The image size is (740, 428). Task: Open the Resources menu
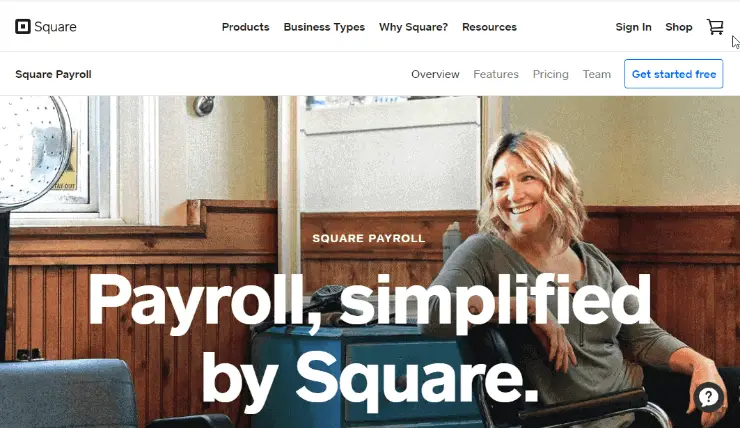(489, 27)
